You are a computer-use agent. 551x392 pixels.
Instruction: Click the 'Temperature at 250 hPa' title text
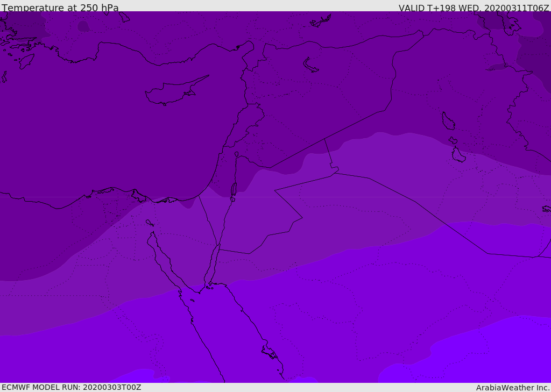[x=60, y=8]
